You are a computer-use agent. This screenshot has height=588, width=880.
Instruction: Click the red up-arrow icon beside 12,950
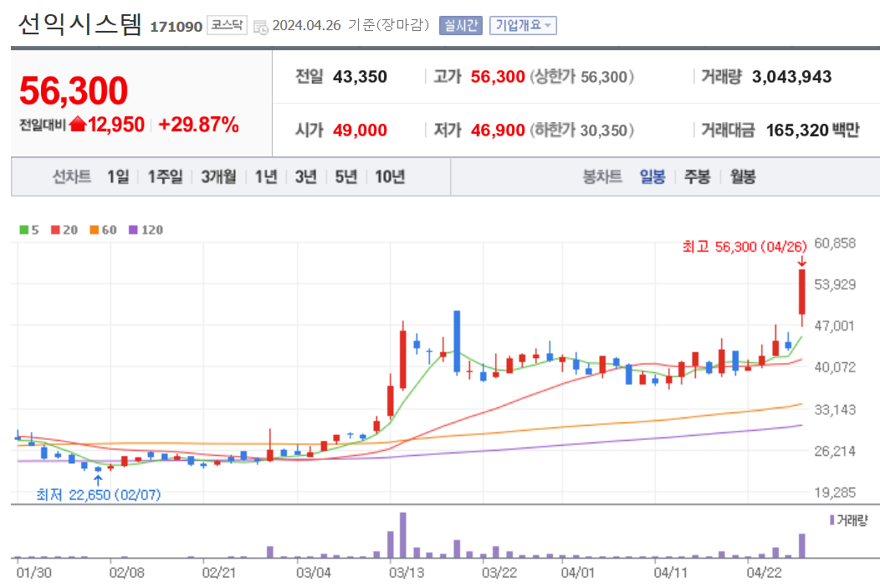click(78, 124)
